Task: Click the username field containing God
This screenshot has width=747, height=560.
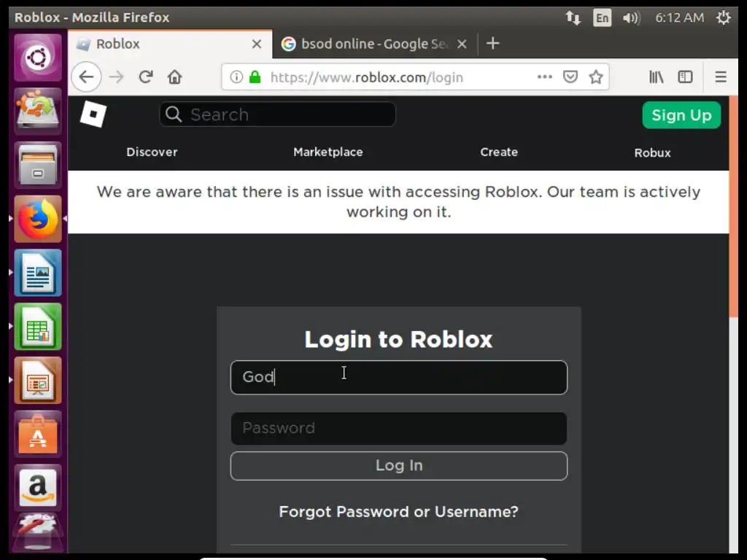Action: click(399, 377)
